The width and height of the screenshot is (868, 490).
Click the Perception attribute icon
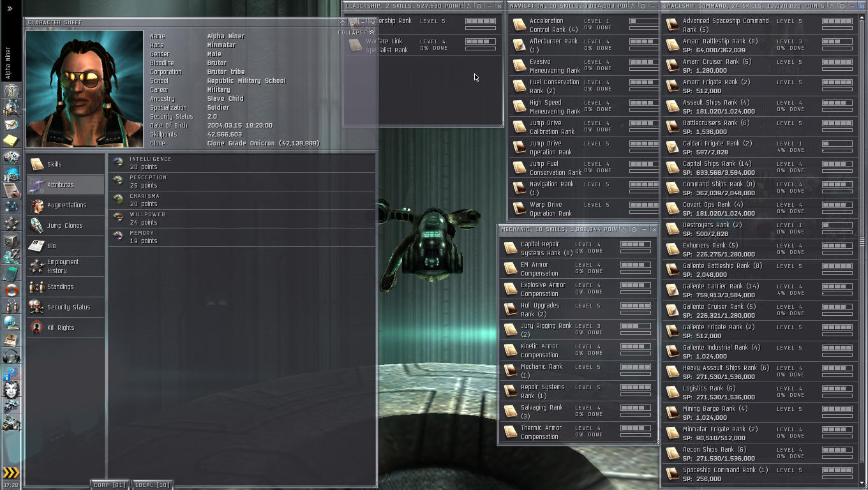118,181
